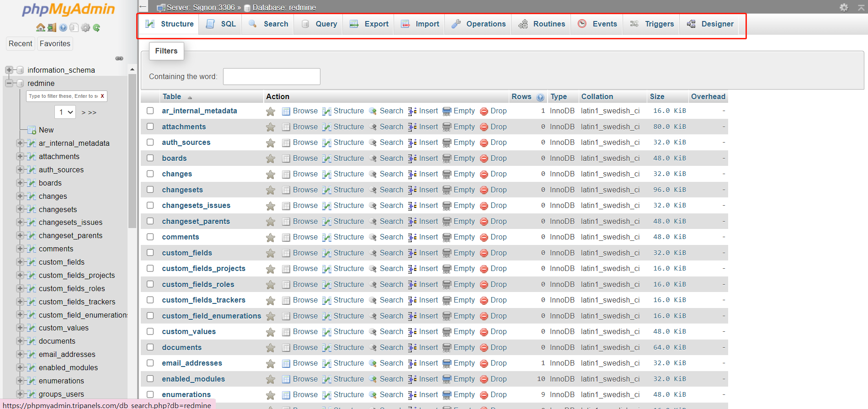This screenshot has width=868, height=409.
Task: Click Structure icon for enumerations row
Action: pyautogui.click(x=327, y=395)
